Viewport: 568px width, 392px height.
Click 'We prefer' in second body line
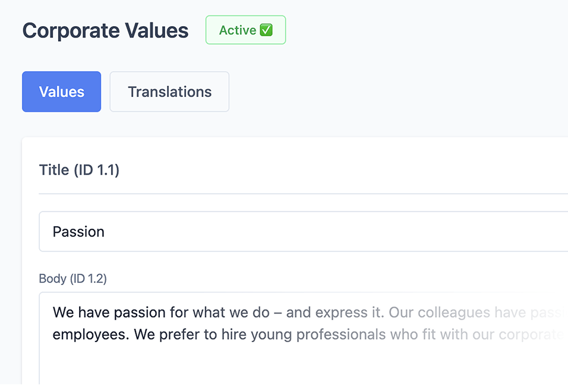point(165,334)
